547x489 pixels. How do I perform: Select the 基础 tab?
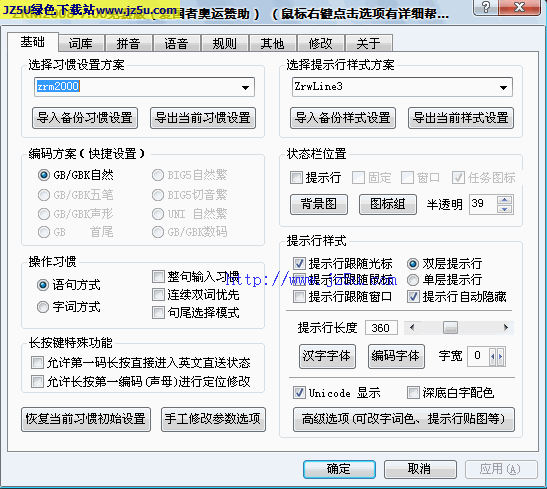[33, 42]
